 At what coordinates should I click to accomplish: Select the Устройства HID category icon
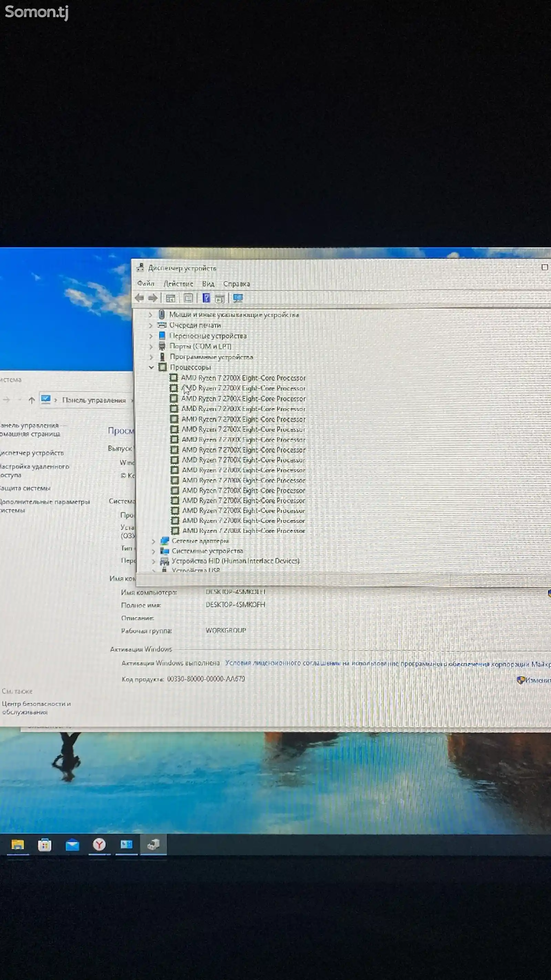click(164, 561)
